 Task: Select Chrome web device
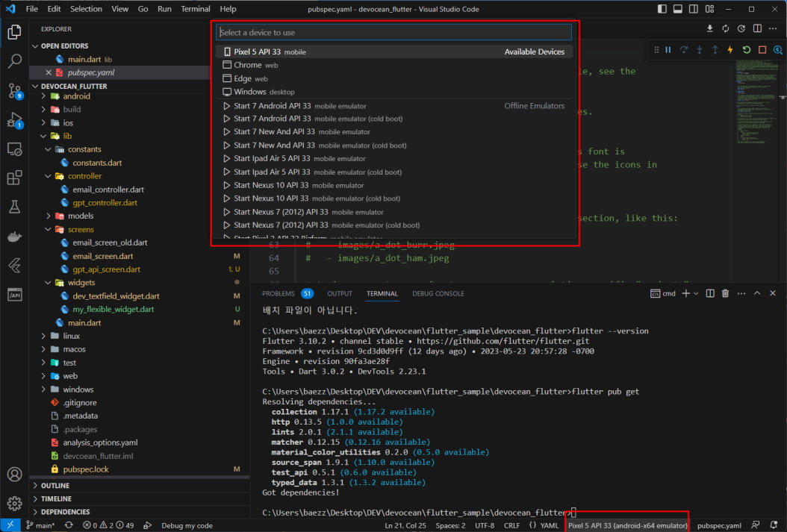(393, 65)
